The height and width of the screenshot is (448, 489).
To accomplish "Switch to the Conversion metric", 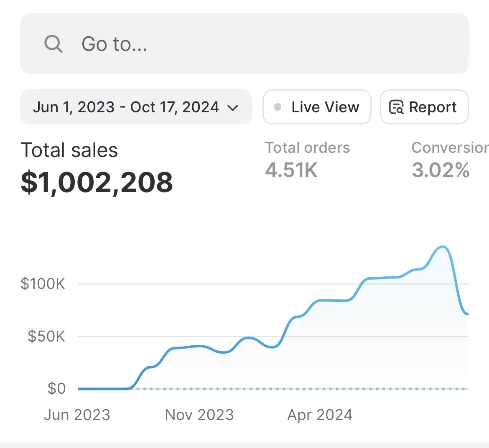I will pyautogui.click(x=450, y=148).
